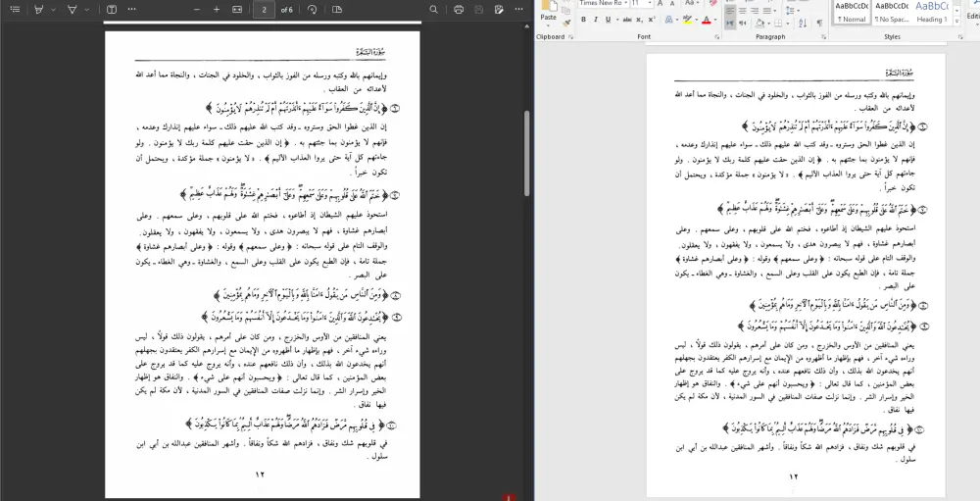Open Text Effects in Word ribbon
Viewport: 980px width, 501px height.
668,20
